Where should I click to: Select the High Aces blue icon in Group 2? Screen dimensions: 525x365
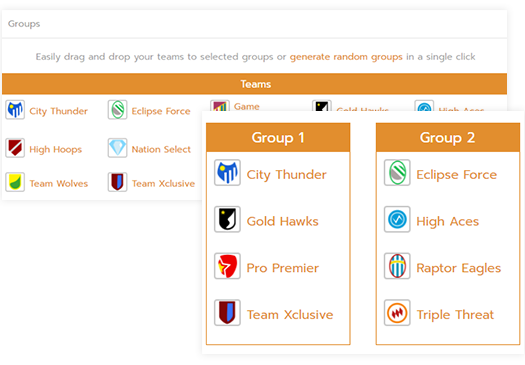click(x=397, y=219)
